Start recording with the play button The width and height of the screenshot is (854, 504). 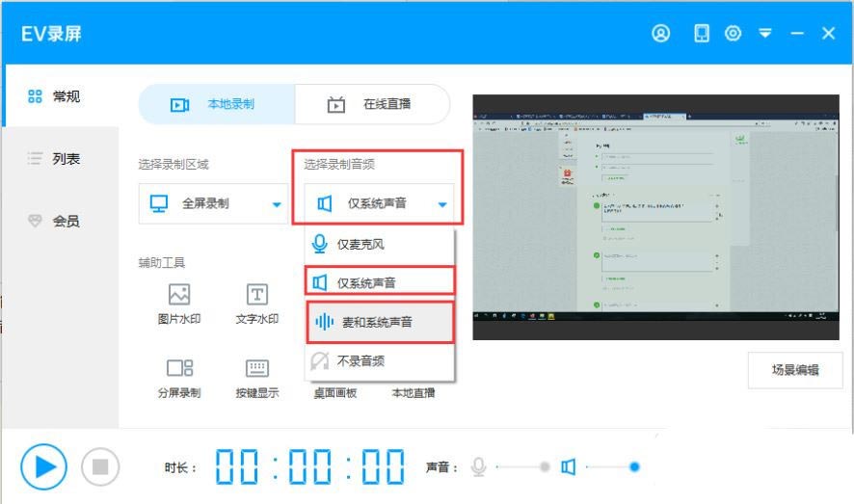coord(44,466)
